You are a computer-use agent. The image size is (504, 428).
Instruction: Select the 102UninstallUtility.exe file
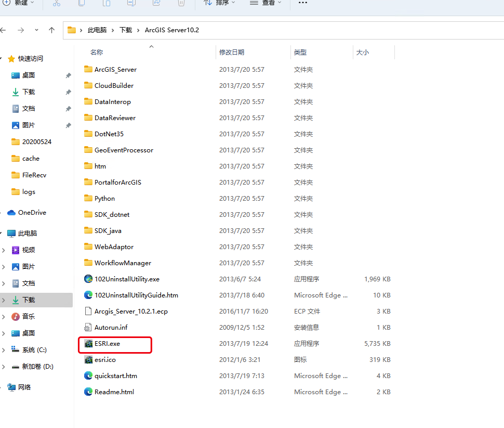(x=126, y=279)
